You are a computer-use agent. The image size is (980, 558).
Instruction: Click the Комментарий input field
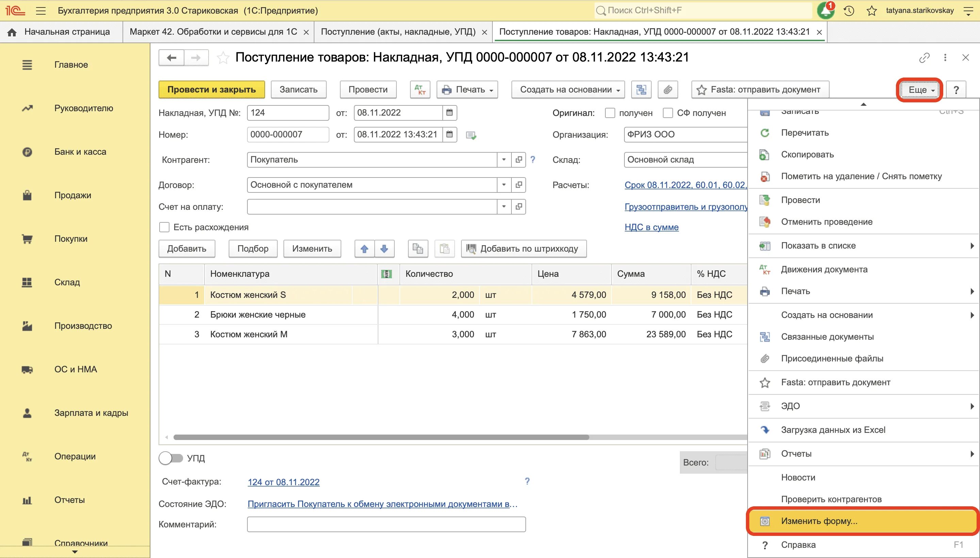pyautogui.click(x=386, y=524)
